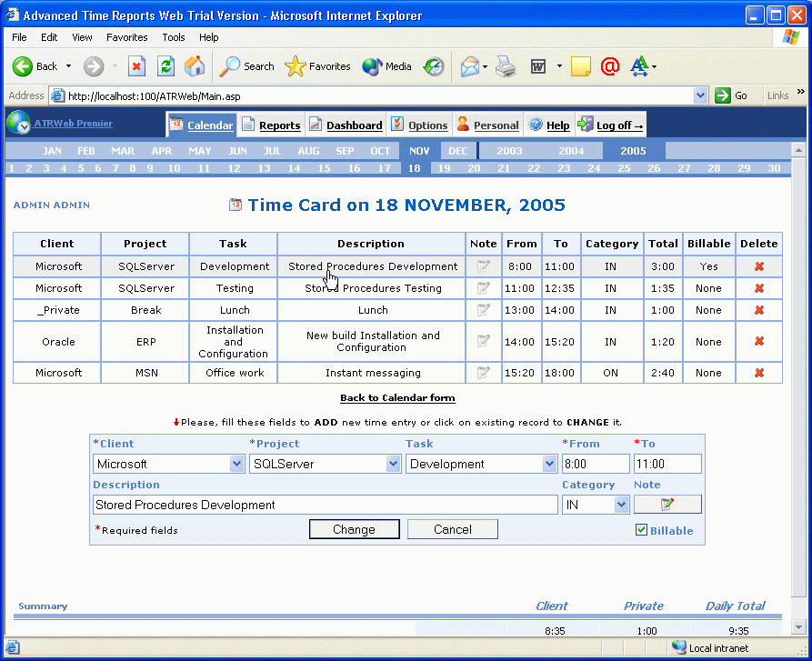Open the address bar URL dropdown
812x661 pixels.
700,95
